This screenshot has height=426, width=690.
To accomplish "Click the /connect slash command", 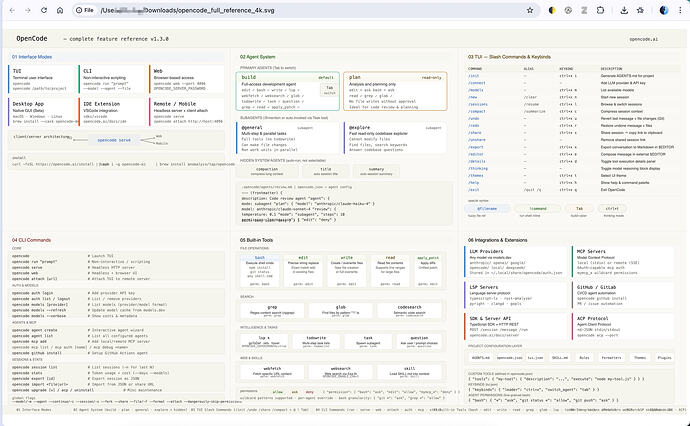I will pyautogui.click(x=477, y=83).
